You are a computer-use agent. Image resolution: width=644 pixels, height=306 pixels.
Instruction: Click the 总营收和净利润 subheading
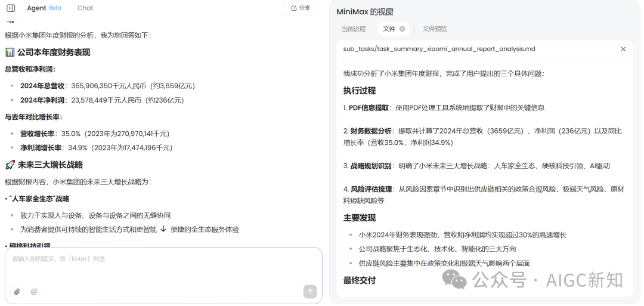click(x=30, y=69)
